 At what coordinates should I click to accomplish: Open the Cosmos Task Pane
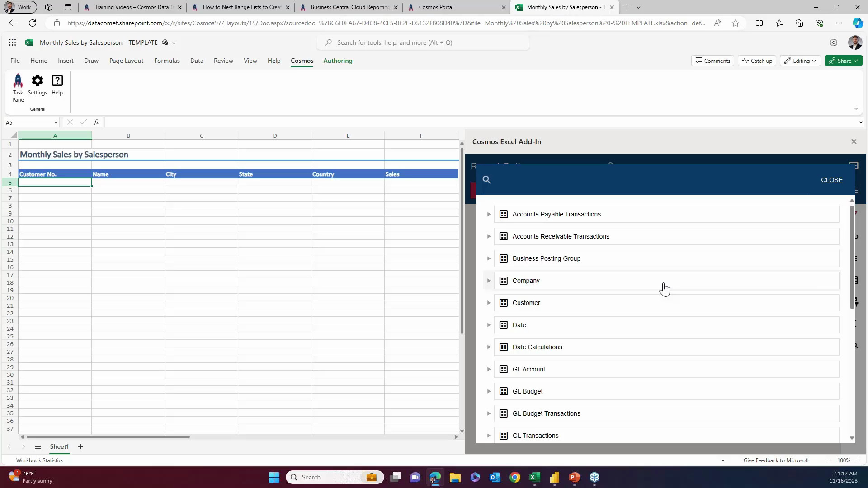[x=18, y=87]
